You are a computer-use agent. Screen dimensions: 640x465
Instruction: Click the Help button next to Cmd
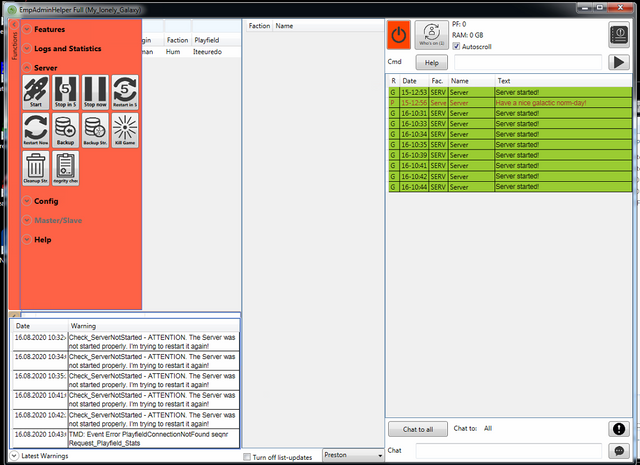[431, 62]
